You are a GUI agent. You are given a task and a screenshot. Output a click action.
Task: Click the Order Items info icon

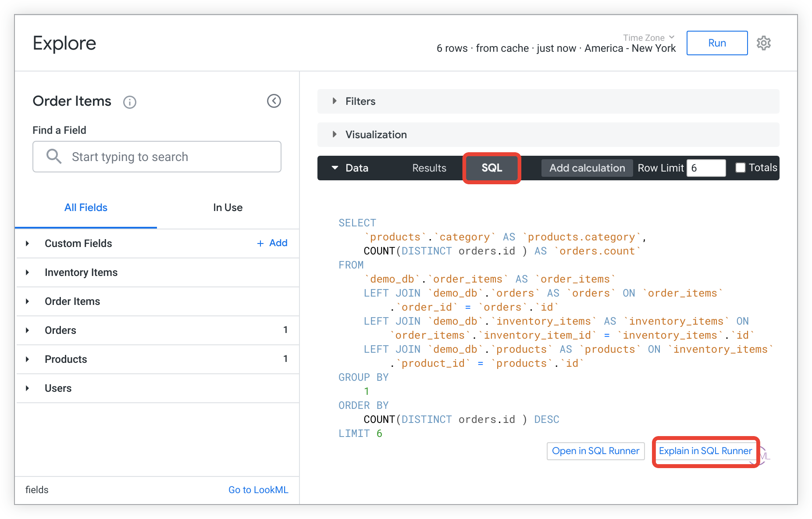pos(130,102)
